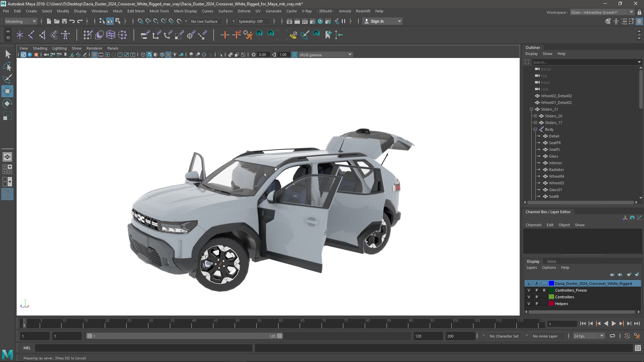Switch to the Anim tab
This screenshot has height=362, width=644.
point(551,261)
